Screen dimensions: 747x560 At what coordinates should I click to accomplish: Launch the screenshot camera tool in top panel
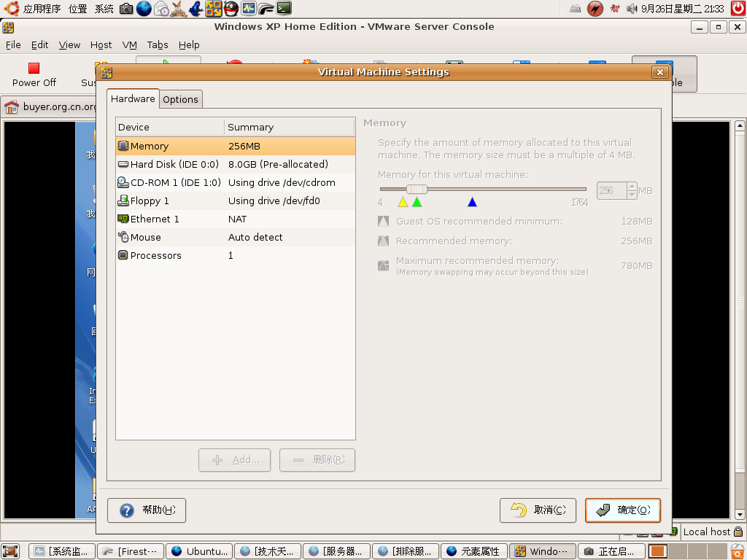point(126,8)
